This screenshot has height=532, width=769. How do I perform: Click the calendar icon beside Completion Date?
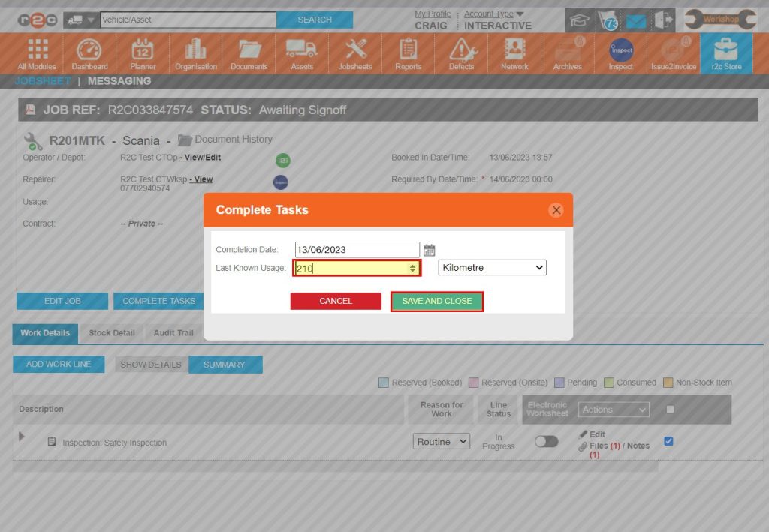(x=430, y=250)
